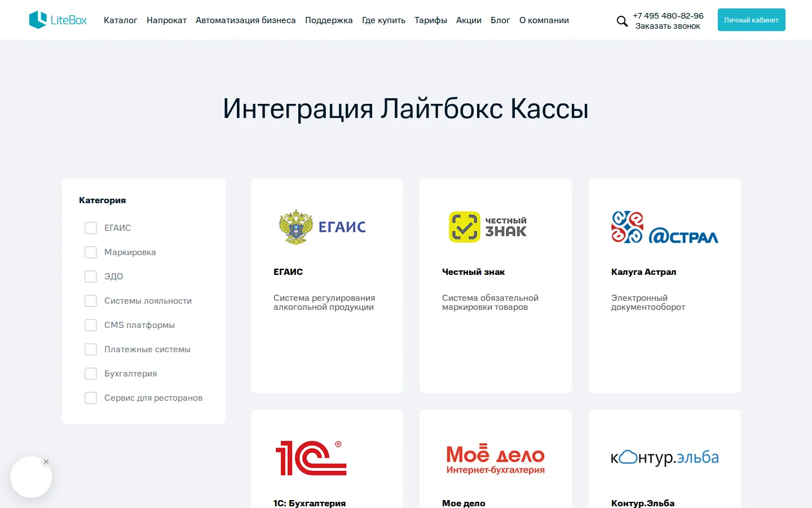812x508 pixels.
Task: Click the Калуга Астрал logo
Action: (x=665, y=227)
